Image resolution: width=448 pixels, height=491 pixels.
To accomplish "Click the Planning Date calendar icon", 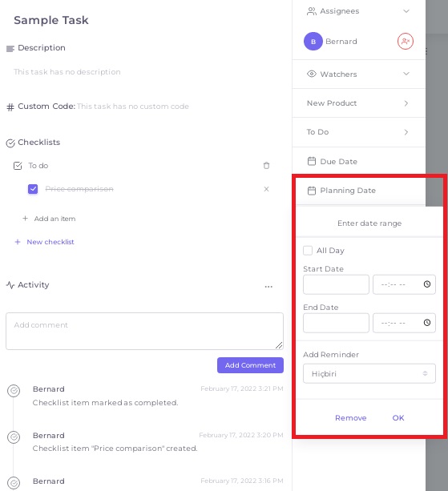I will pyautogui.click(x=312, y=191).
